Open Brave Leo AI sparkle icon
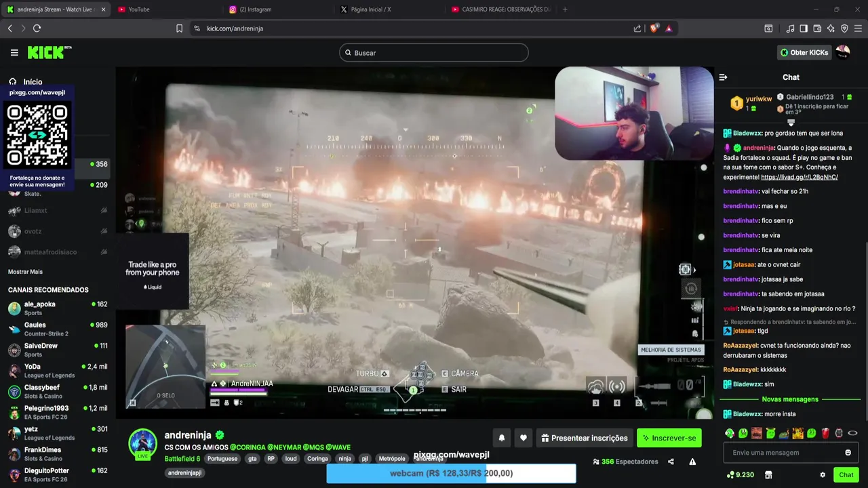The image size is (868, 488). point(831,28)
